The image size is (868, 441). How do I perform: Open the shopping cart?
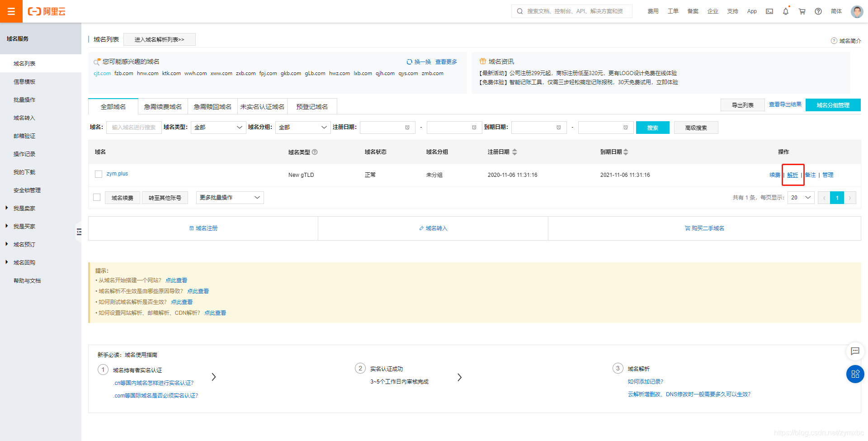pyautogui.click(x=802, y=11)
